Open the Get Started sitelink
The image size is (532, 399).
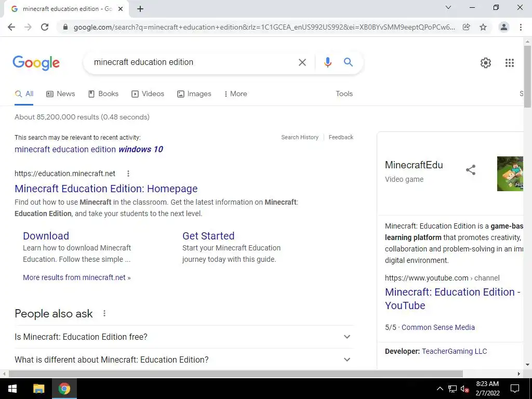point(208,236)
